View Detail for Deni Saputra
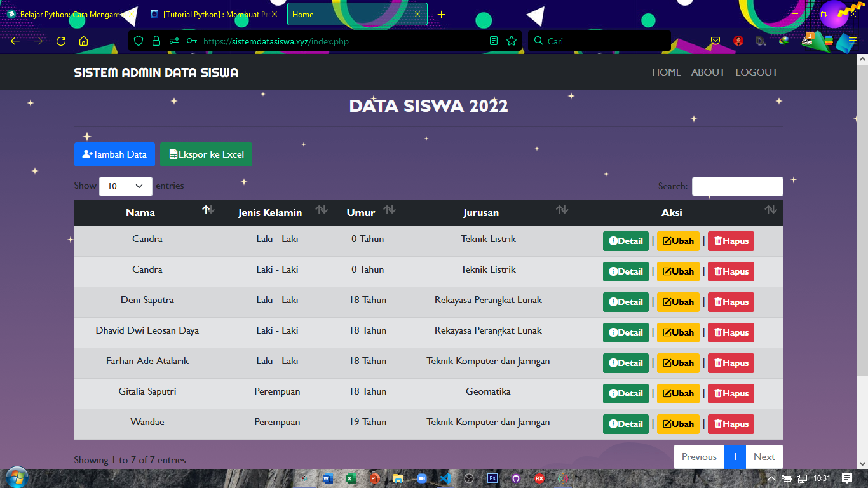The image size is (868, 488). pyautogui.click(x=625, y=302)
